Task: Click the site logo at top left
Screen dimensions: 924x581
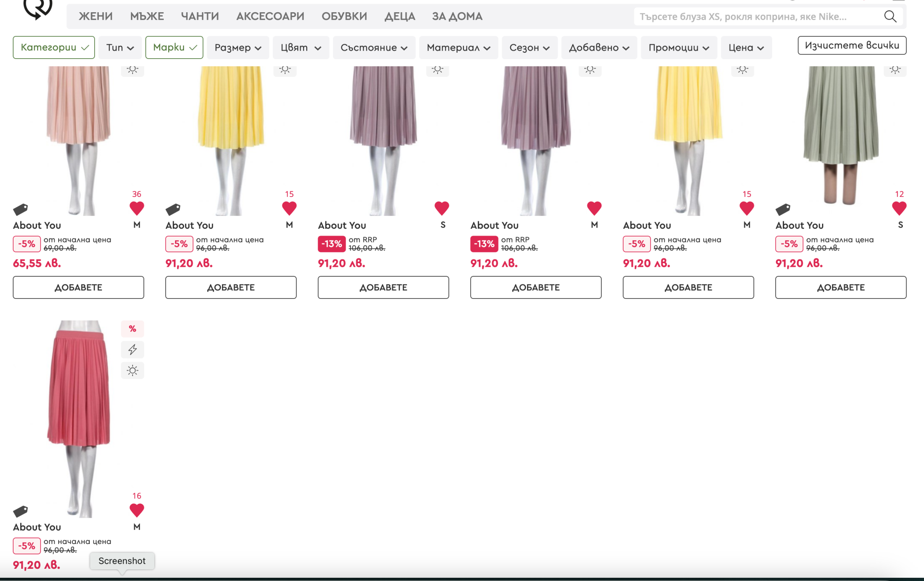Action: pyautogui.click(x=38, y=9)
